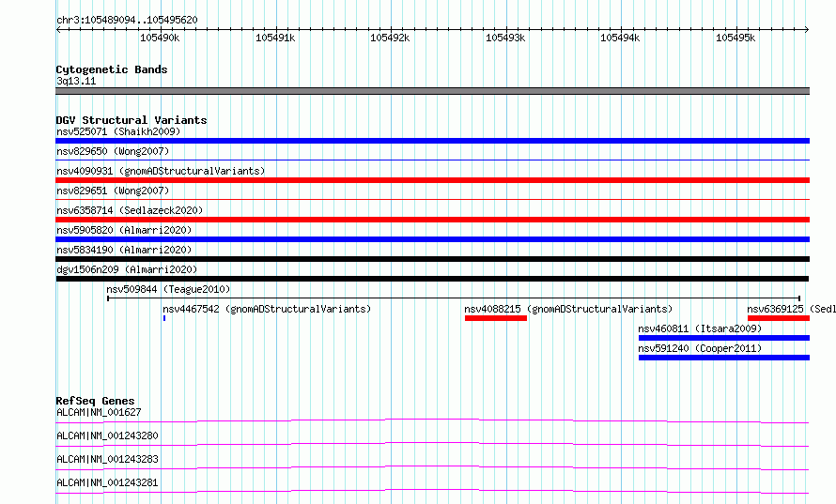Click the ALCAM|NM_001243283 gene label
Screen dimensions: 836x504
[x=107, y=459]
